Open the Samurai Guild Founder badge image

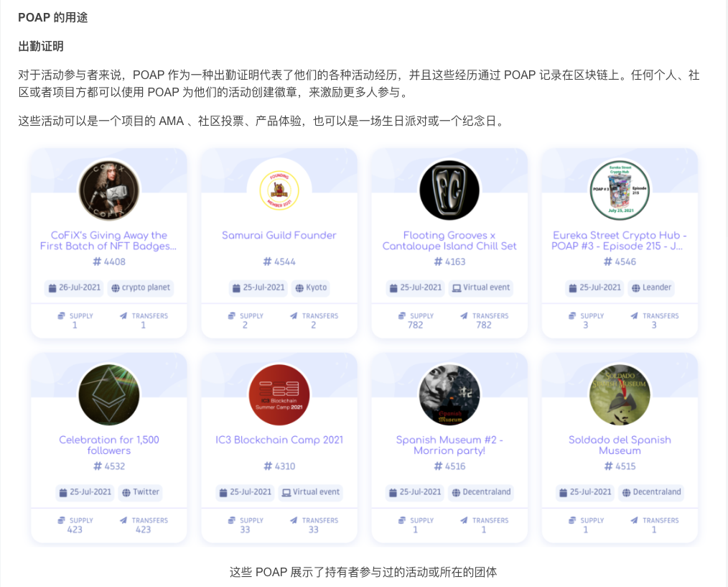(279, 190)
